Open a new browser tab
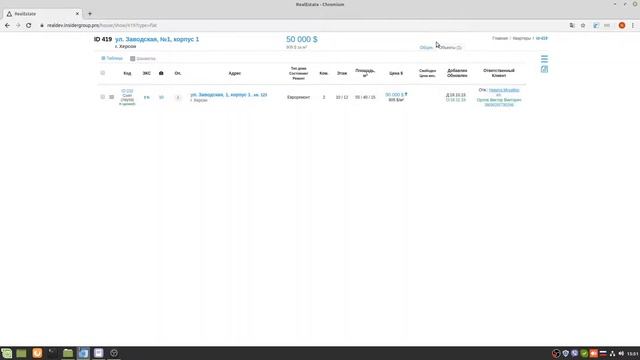 tap(90, 14)
